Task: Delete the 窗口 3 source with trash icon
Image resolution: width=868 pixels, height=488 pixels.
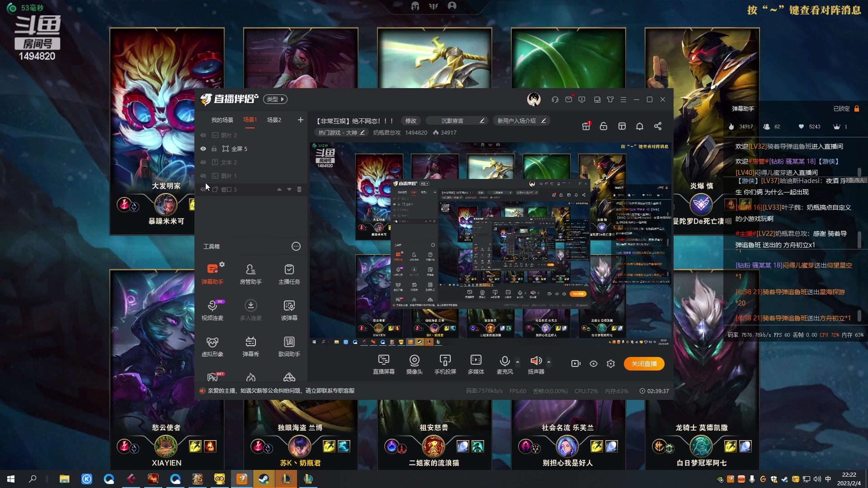Action: (299, 189)
